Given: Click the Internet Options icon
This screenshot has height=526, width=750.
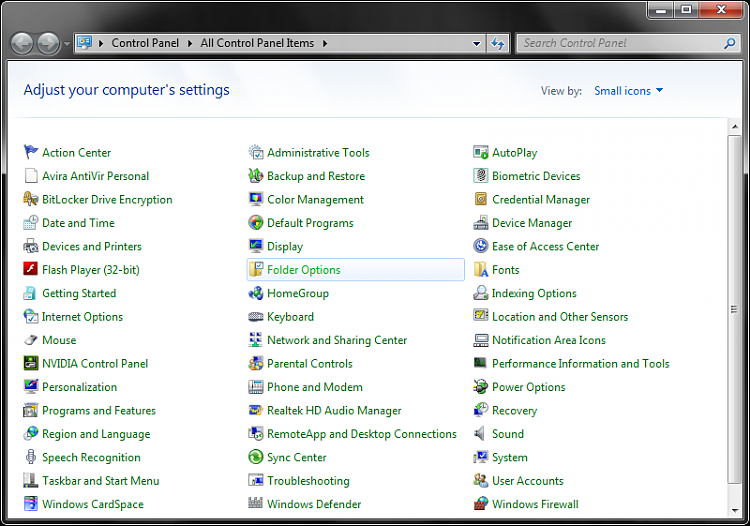Looking at the screenshot, I should 31,316.
